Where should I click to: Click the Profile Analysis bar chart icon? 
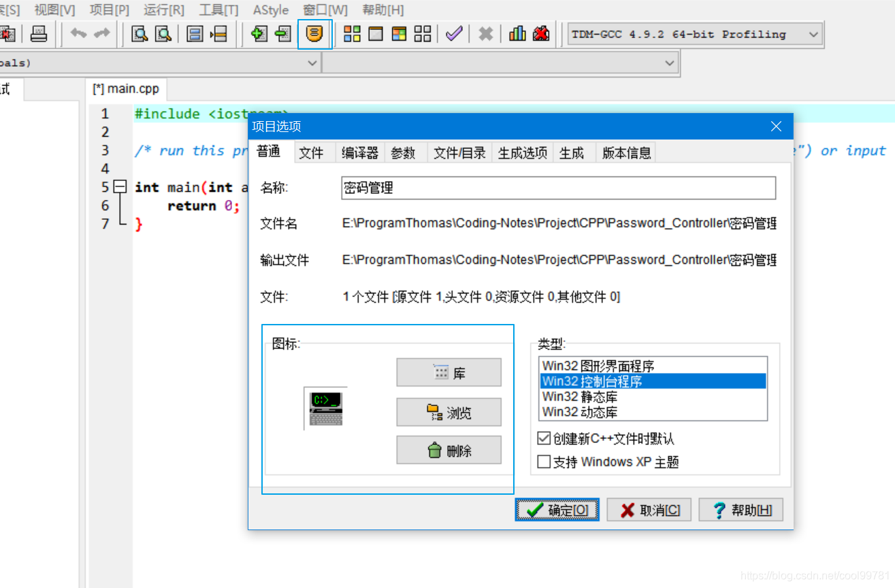coord(518,34)
